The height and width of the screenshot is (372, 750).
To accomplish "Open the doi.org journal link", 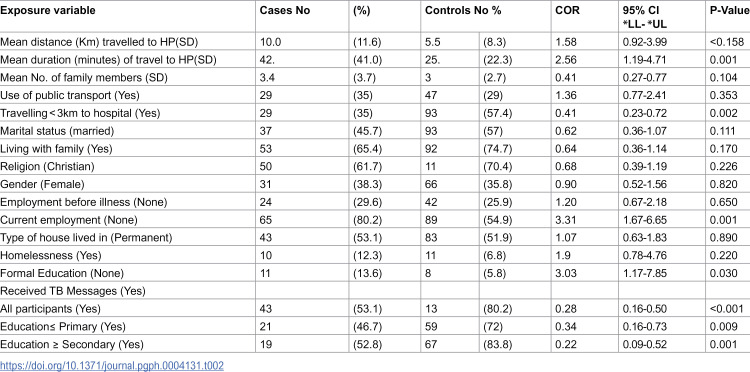I will 111,366.
